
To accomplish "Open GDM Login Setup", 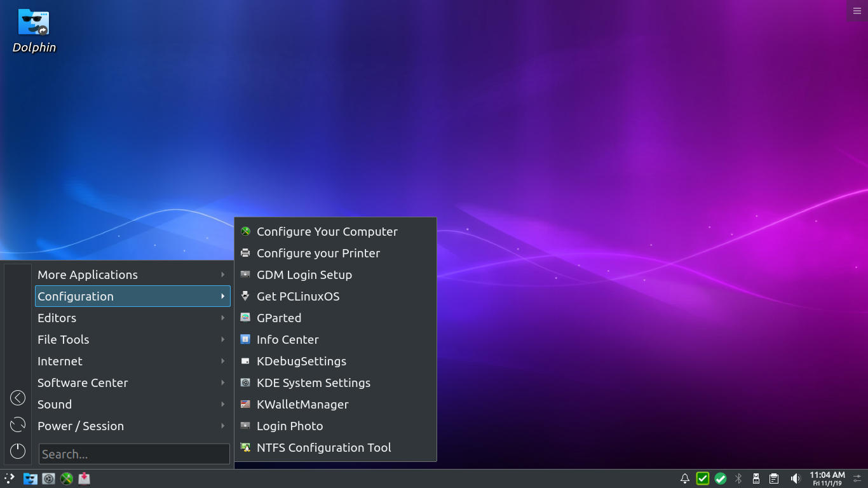I will 336,274.
